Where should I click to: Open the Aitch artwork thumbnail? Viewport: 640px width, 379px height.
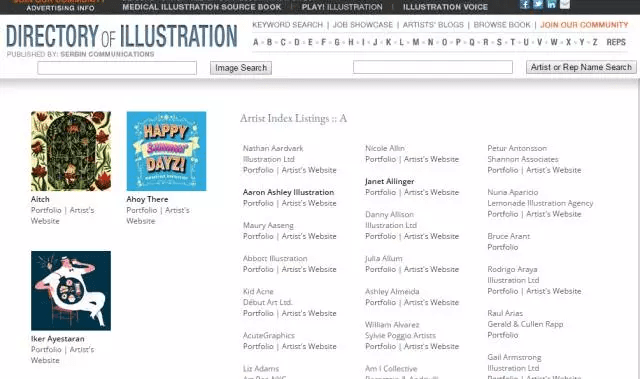[x=71, y=151]
